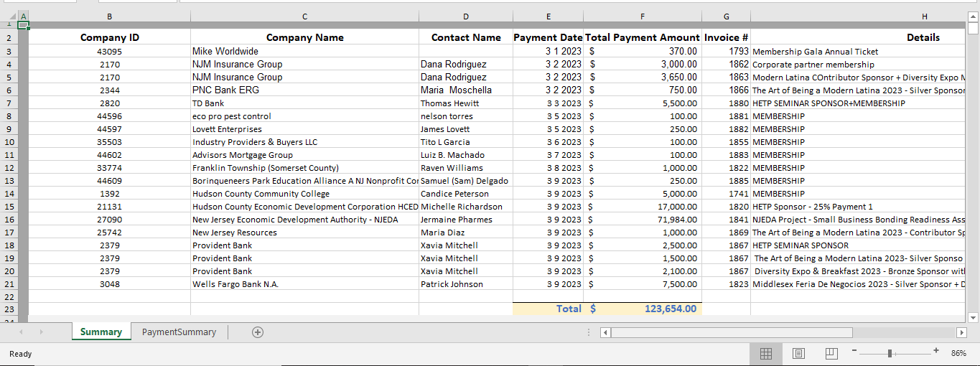Switch to Page Layout view
The image size is (980, 366).
(798, 353)
